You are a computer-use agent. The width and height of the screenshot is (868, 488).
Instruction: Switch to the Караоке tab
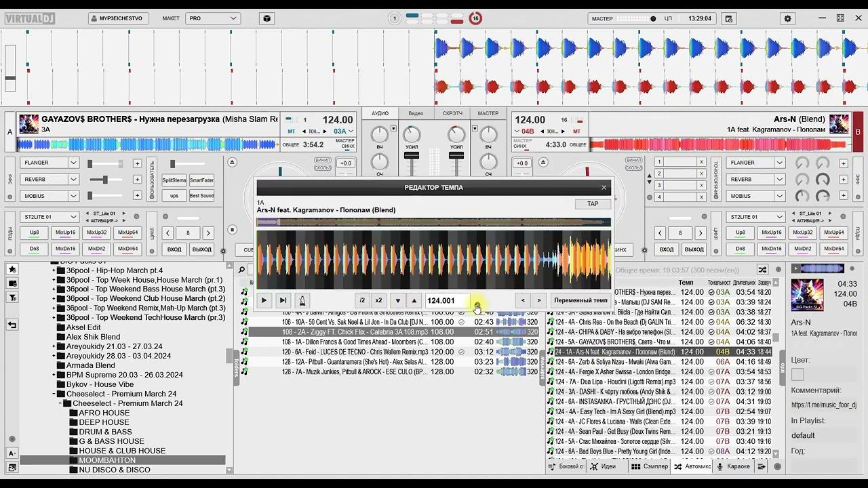tap(734, 466)
